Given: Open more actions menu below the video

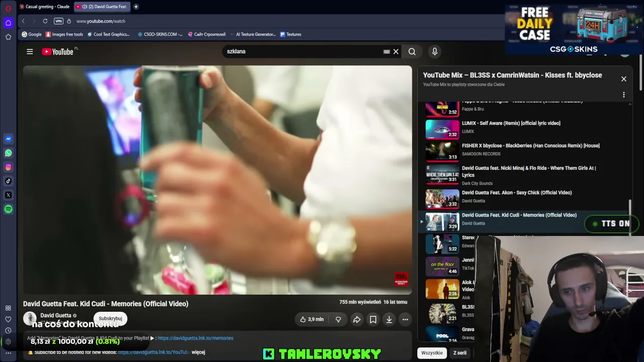Looking at the screenshot, I should pyautogui.click(x=405, y=319).
